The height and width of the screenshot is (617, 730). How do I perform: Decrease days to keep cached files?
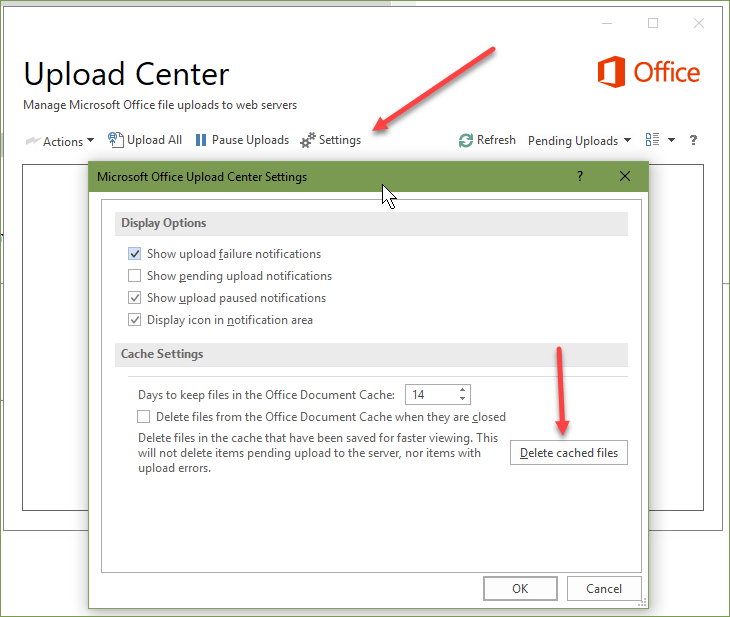(462, 399)
